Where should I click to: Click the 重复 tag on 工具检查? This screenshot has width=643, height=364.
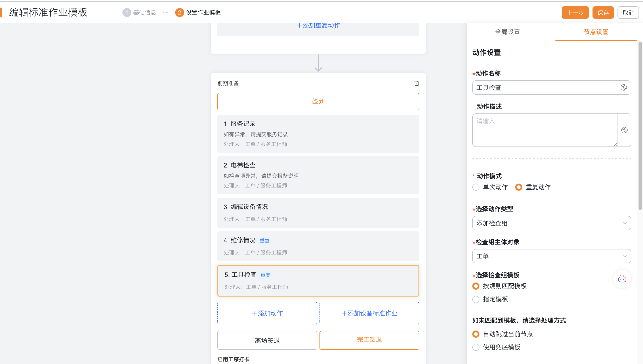pos(265,275)
